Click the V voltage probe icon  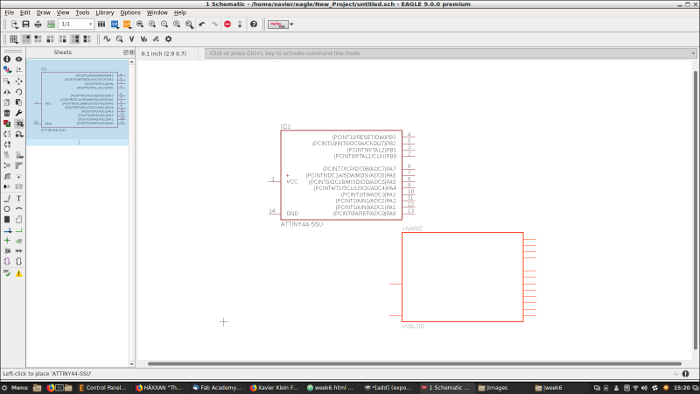coord(132,39)
